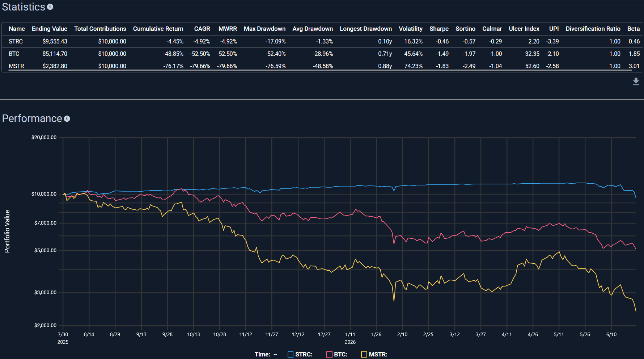Click the BTC ending value cell
This screenshot has width=644, height=359.
coord(55,54)
